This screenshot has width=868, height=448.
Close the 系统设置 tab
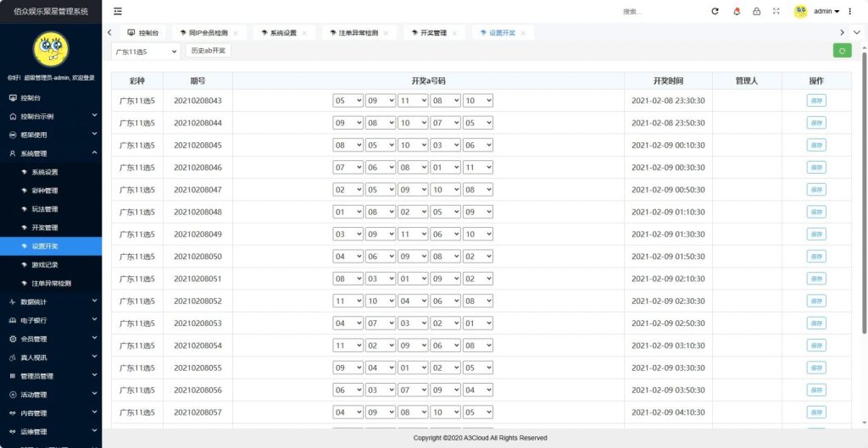307,33
